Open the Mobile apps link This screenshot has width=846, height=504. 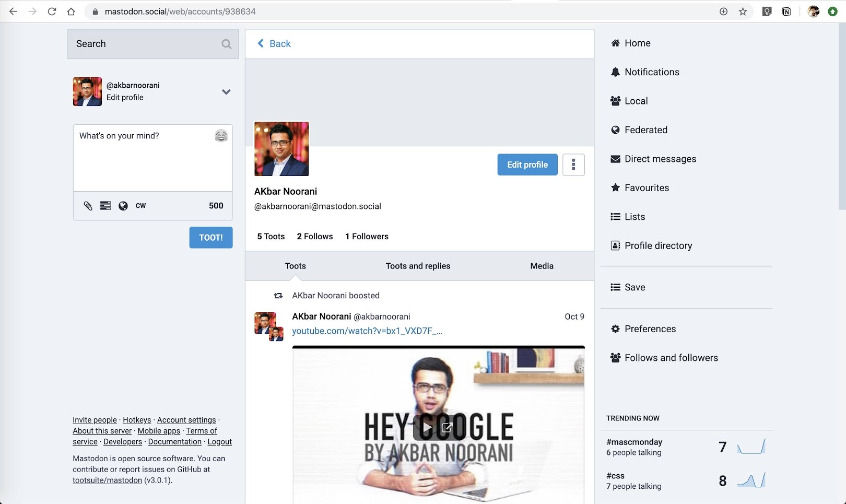click(x=159, y=431)
